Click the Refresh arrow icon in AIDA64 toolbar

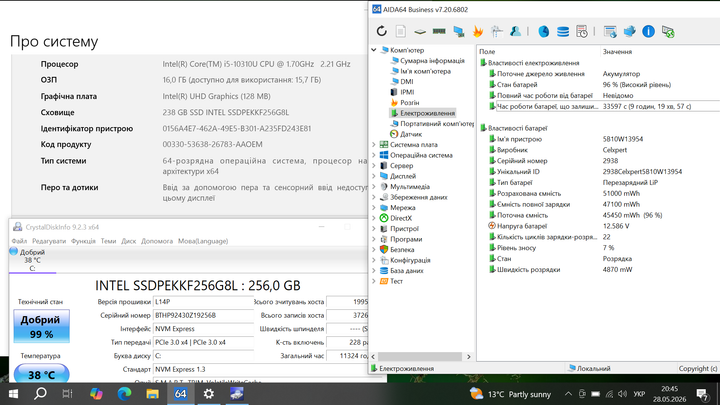pos(382,31)
